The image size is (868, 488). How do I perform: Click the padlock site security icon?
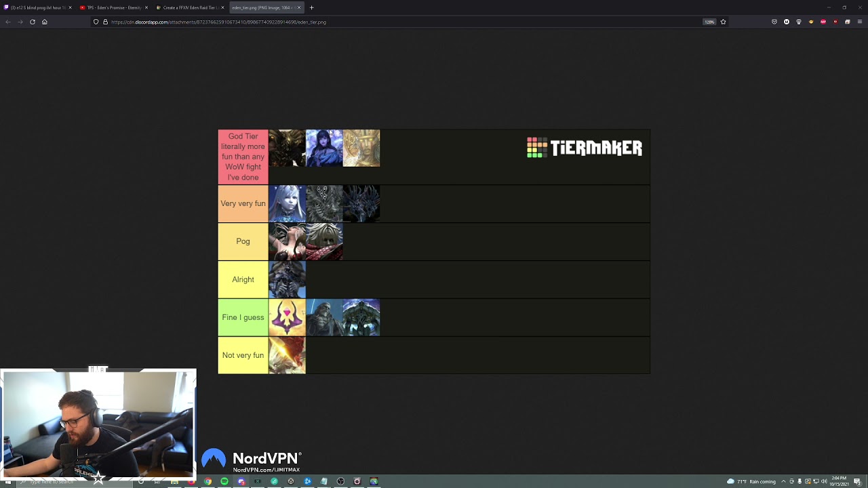pos(105,22)
